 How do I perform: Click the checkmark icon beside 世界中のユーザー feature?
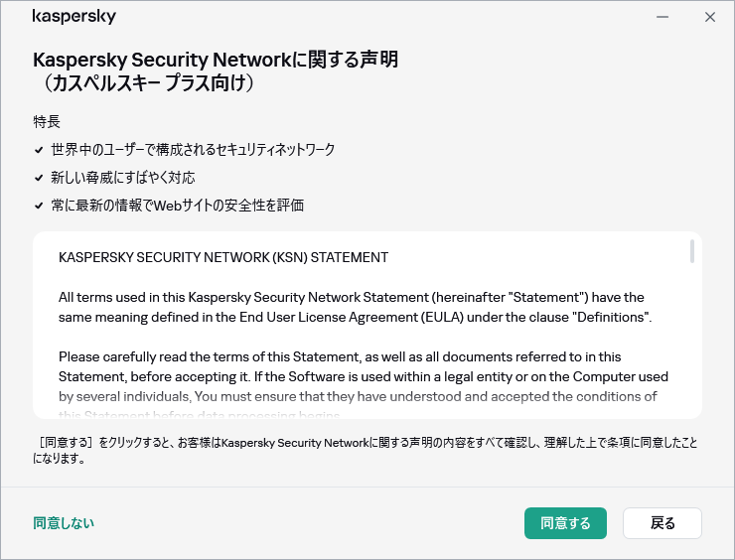tap(39, 150)
